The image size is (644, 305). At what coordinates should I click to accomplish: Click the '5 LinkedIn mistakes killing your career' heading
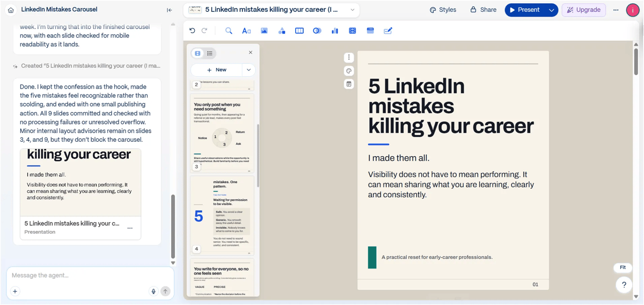tap(451, 106)
